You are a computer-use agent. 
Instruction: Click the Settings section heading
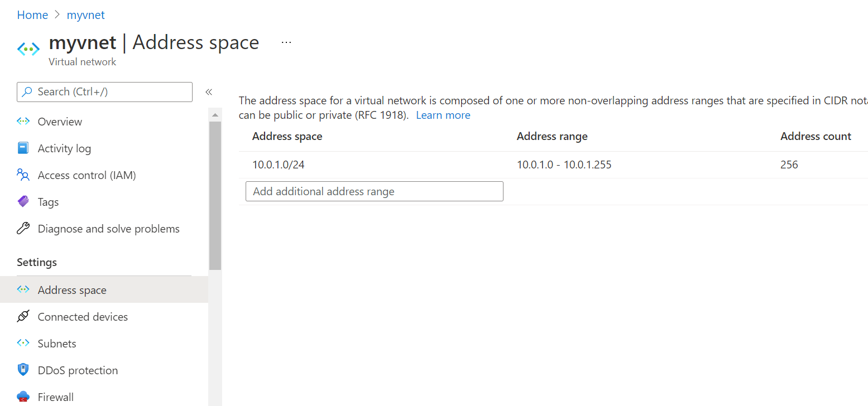[37, 262]
